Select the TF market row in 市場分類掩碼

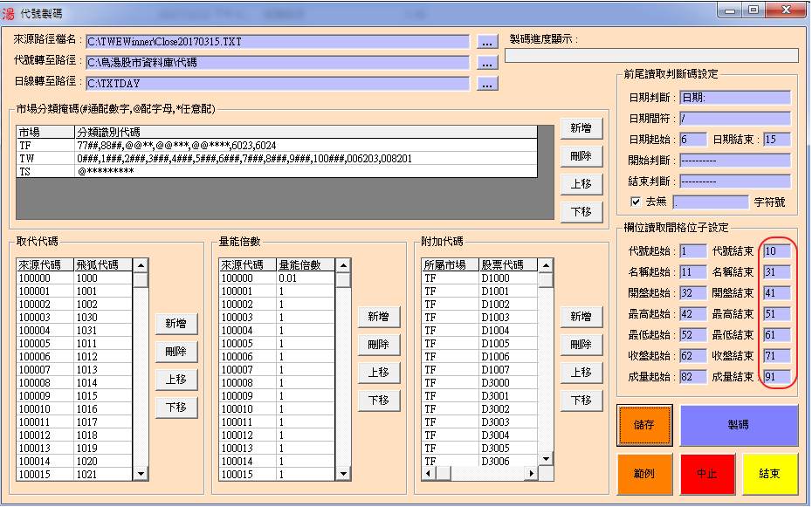click(x=277, y=146)
